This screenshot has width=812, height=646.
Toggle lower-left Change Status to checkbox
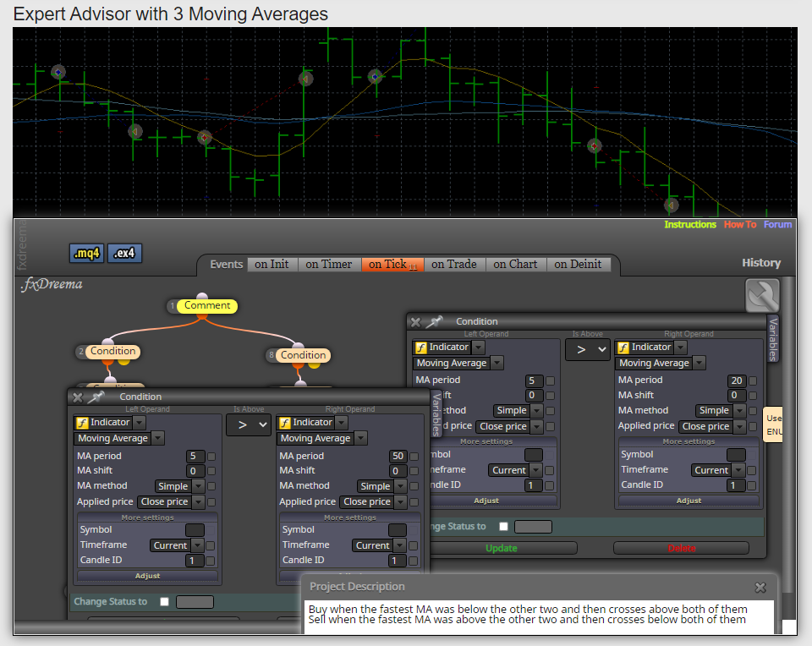point(165,601)
